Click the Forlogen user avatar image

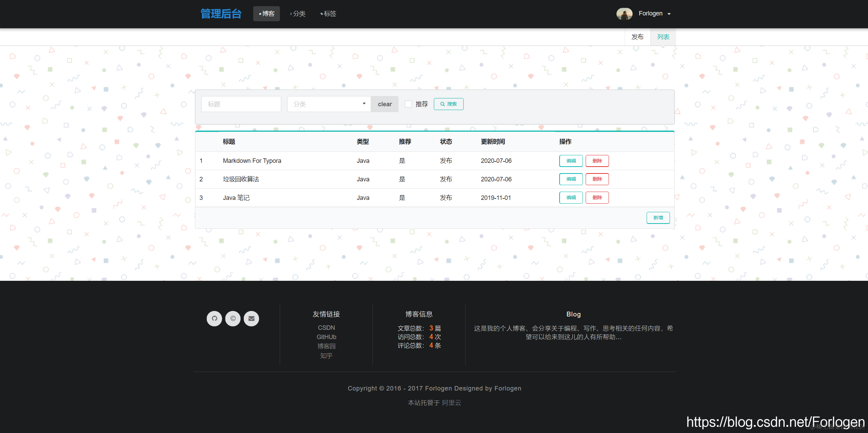click(624, 14)
